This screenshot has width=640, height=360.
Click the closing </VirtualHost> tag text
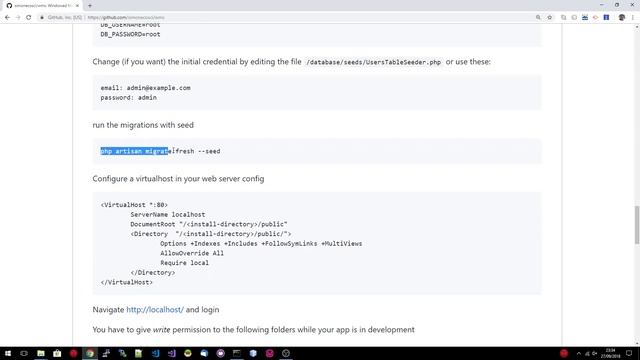click(127, 282)
